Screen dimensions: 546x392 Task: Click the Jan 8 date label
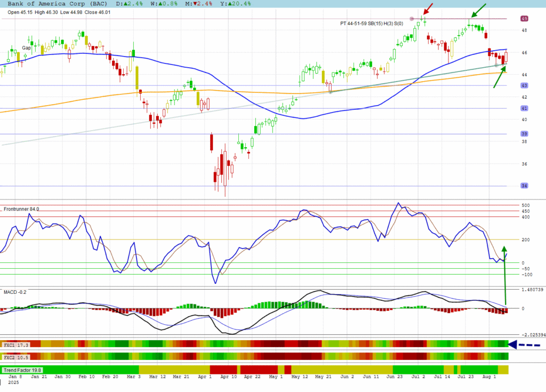[x=15, y=377]
